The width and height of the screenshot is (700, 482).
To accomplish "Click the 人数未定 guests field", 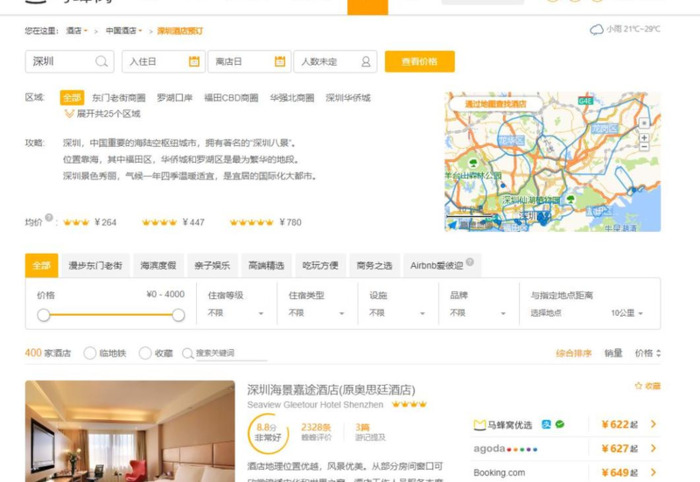I will coord(335,61).
